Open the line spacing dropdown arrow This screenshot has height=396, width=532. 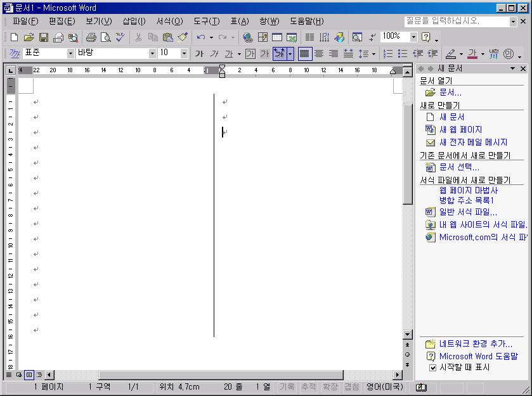pyautogui.click(x=373, y=54)
